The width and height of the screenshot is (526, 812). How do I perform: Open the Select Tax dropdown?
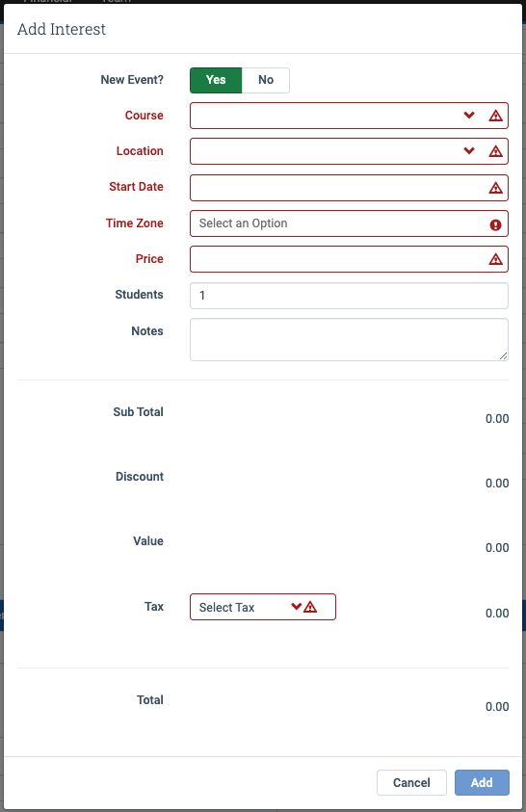(263, 607)
